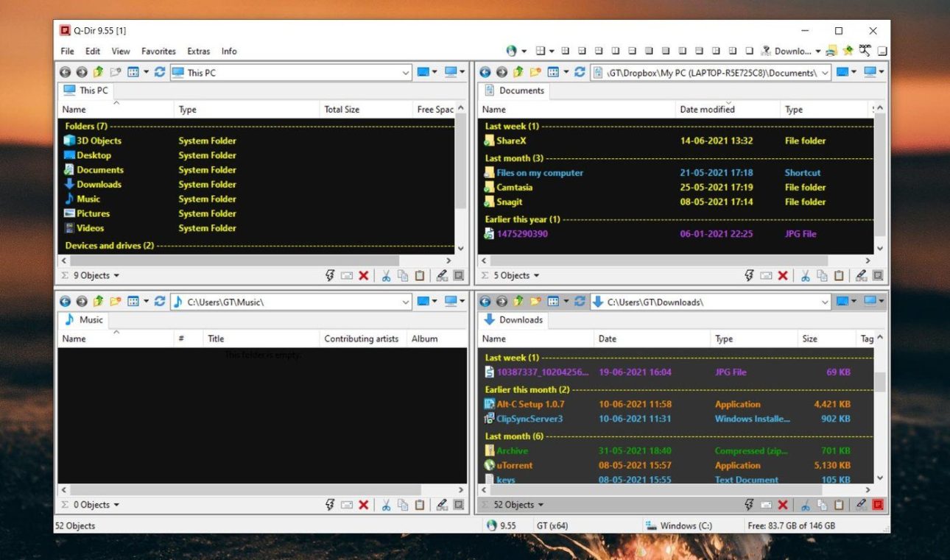This screenshot has height=560, width=950.
Task: Go up one level in Documents pane
Action: pos(518,72)
